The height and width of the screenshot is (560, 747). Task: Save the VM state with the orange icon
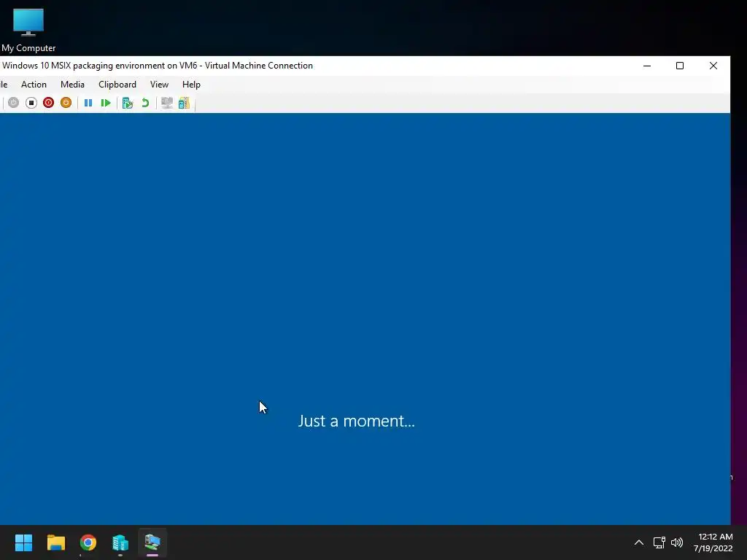click(x=66, y=103)
